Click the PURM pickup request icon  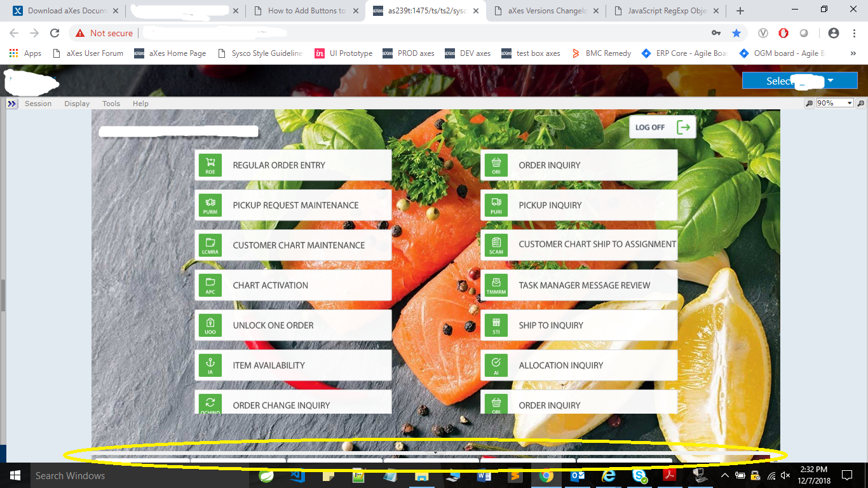click(x=210, y=205)
